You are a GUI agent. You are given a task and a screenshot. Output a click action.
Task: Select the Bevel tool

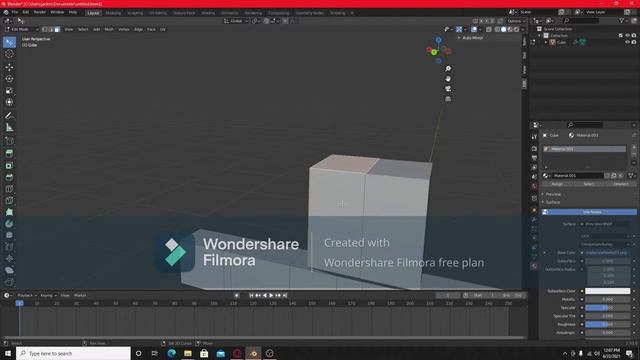click(9, 177)
